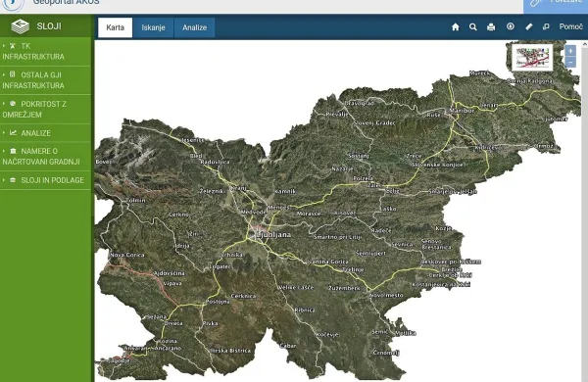Click the icon next to Sloji in podlage
This screenshot has height=382, width=588.
tap(13, 180)
